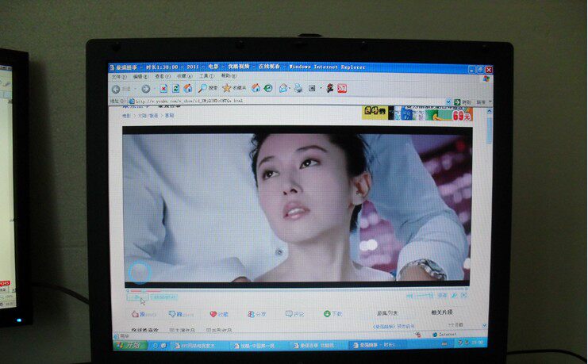Viewport: 588px width, 364px height.
Task: Open the 收藏(A) menu
Action: [184, 76]
